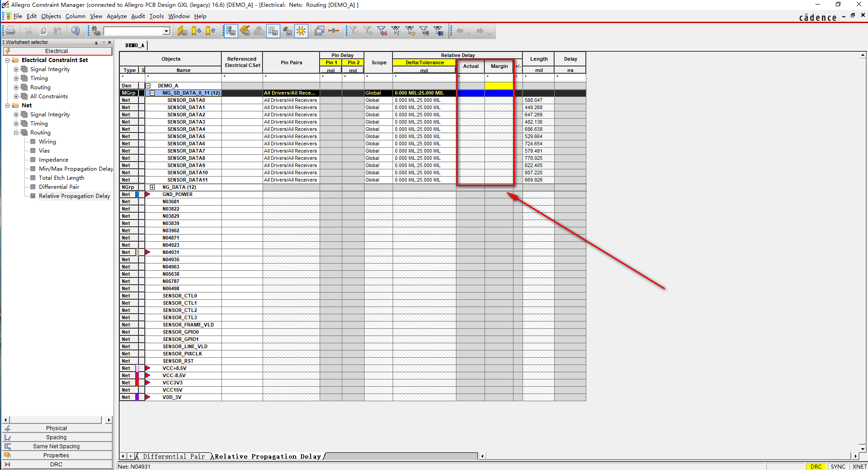
Task: Click the previous bookmark up-arrow icon
Action: coord(211,31)
